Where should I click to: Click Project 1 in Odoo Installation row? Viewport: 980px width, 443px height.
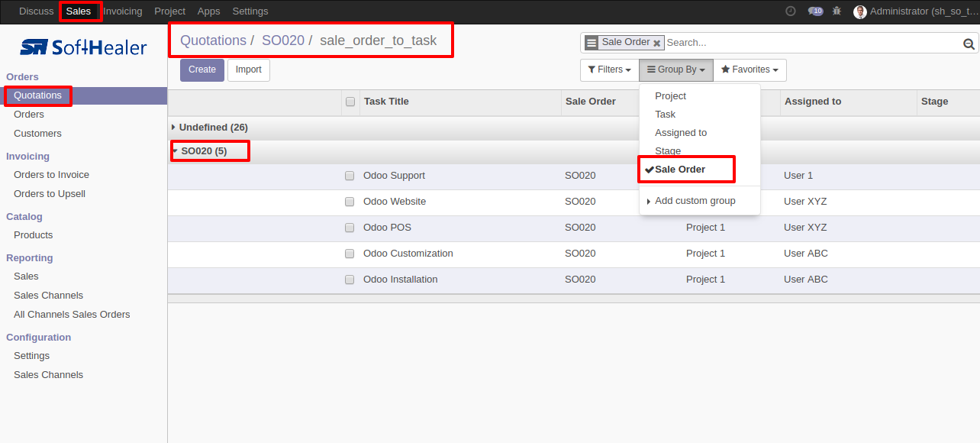(x=706, y=280)
